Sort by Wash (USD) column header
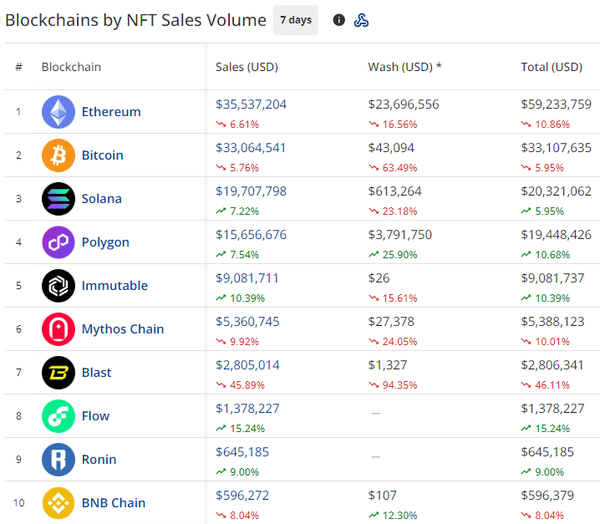Screen dimensions: 600x524 [404, 67]
